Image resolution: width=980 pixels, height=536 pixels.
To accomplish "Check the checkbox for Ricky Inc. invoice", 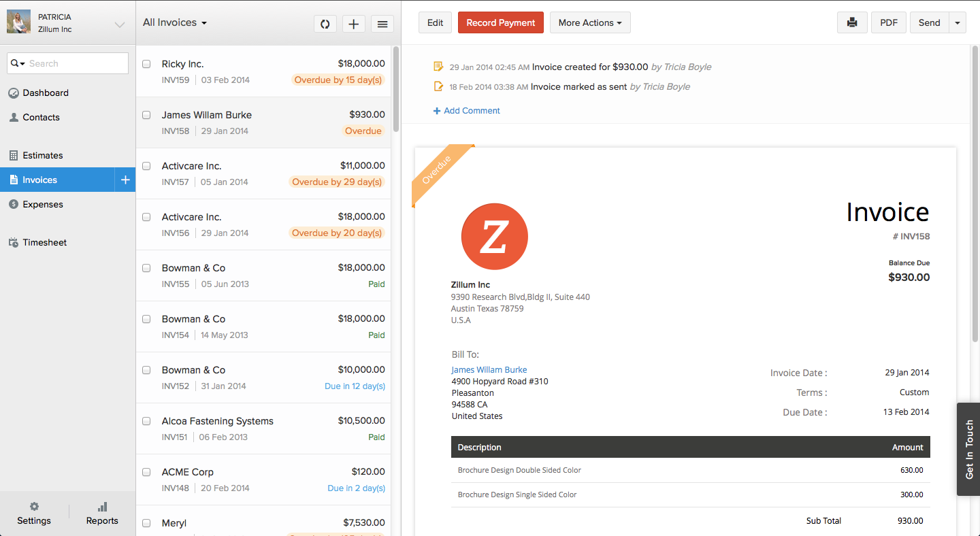I will [x=146, y=64].
